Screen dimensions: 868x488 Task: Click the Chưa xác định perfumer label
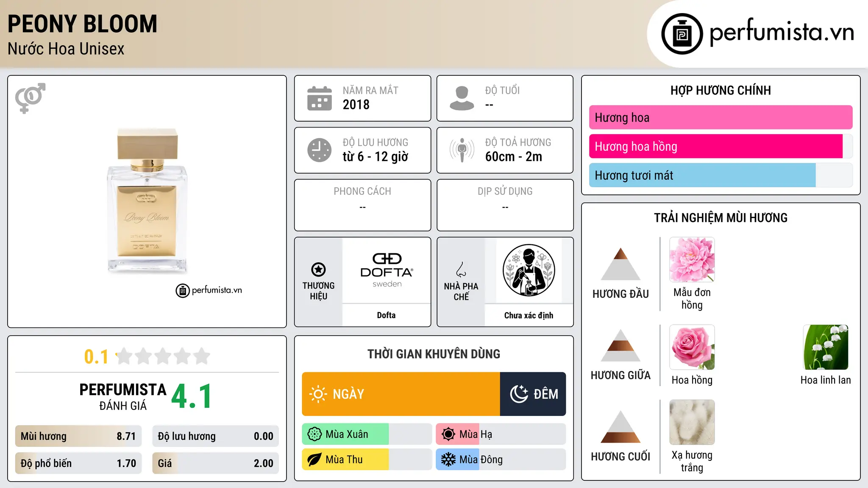tap(529, 315)
